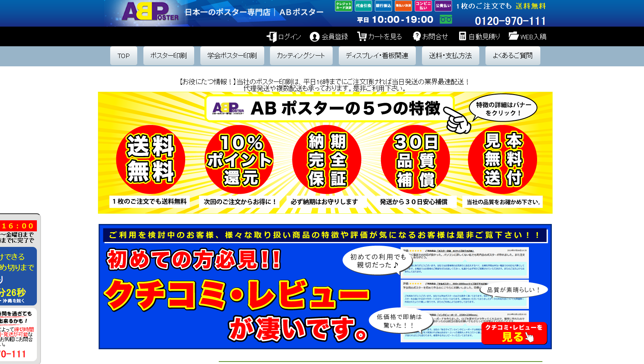Screen dimensions: 644x364
Task: Click the クレジットカード決済 payment badge
Action: pyautogui.click(x=344, y=6)
